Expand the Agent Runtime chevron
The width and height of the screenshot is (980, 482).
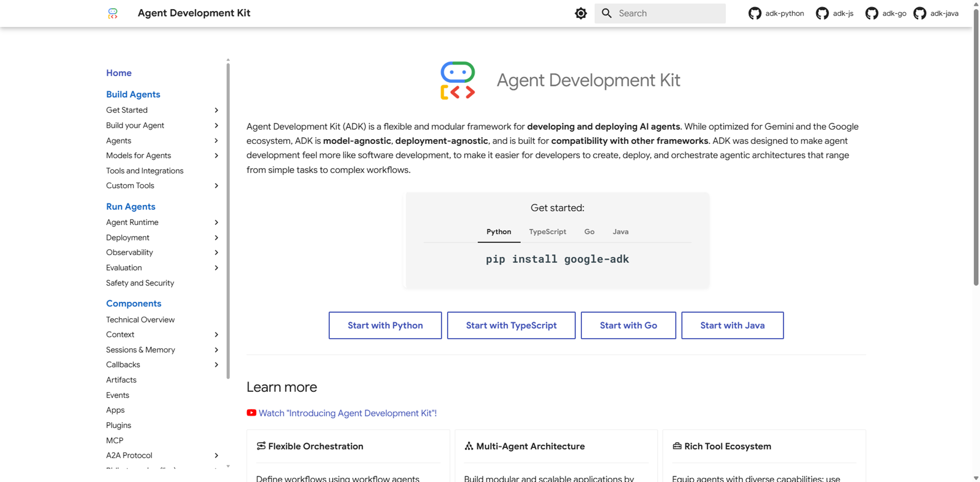point(217,222)
